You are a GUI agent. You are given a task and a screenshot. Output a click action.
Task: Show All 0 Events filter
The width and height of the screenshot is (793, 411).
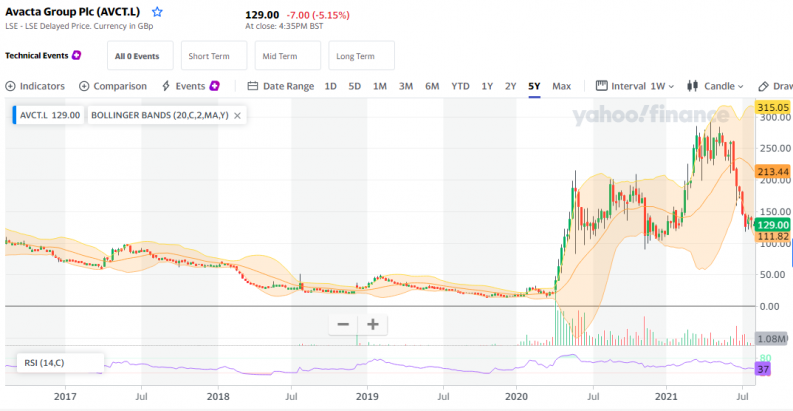140,56
